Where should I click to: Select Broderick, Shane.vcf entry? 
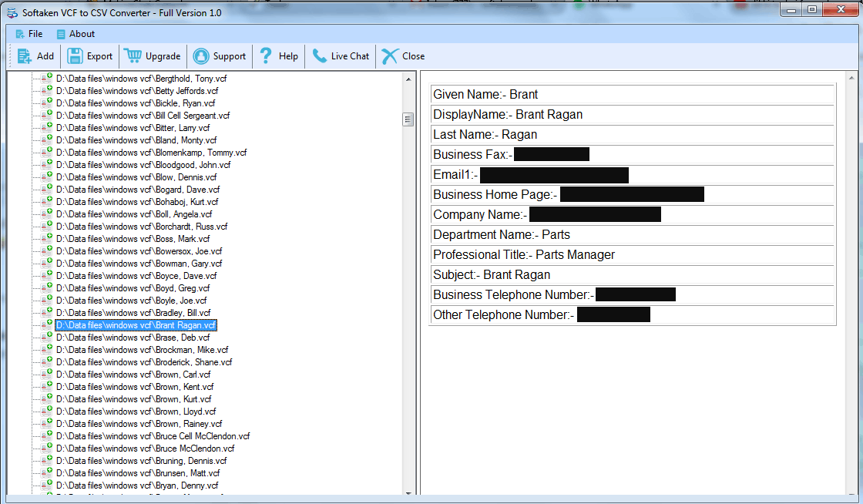[x=144, y=362]
